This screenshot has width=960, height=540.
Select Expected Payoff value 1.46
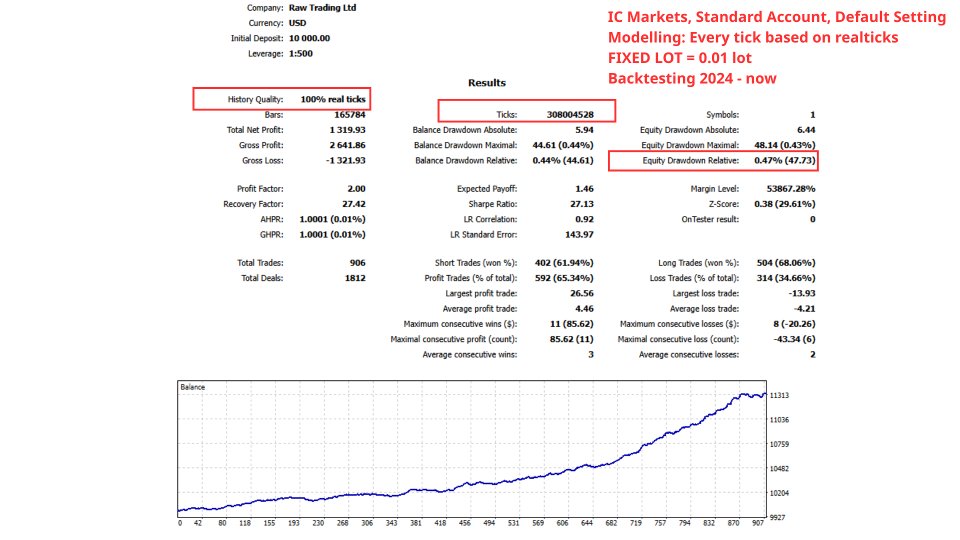(x=584, y=189)
